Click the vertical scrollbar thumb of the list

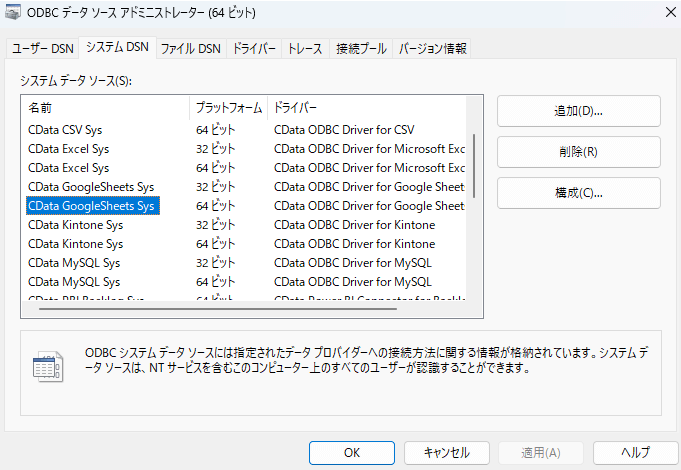tap(474, 166)
